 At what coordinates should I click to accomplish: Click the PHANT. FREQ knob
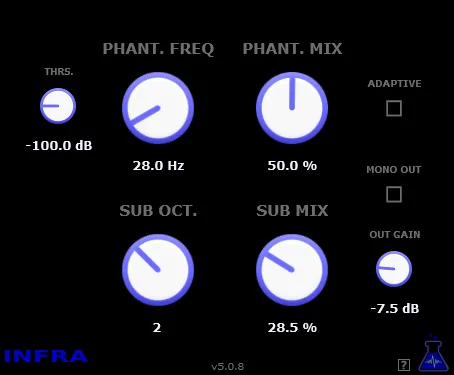[x=158, y=108]
